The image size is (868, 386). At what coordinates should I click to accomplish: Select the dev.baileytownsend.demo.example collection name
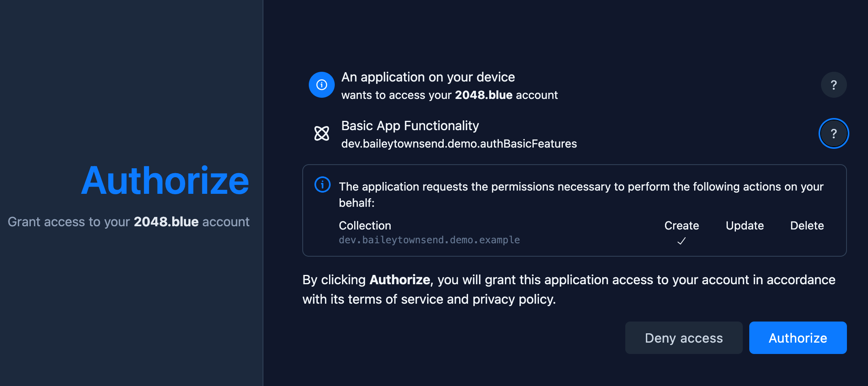pyautogui.click(x=429, y=240)
